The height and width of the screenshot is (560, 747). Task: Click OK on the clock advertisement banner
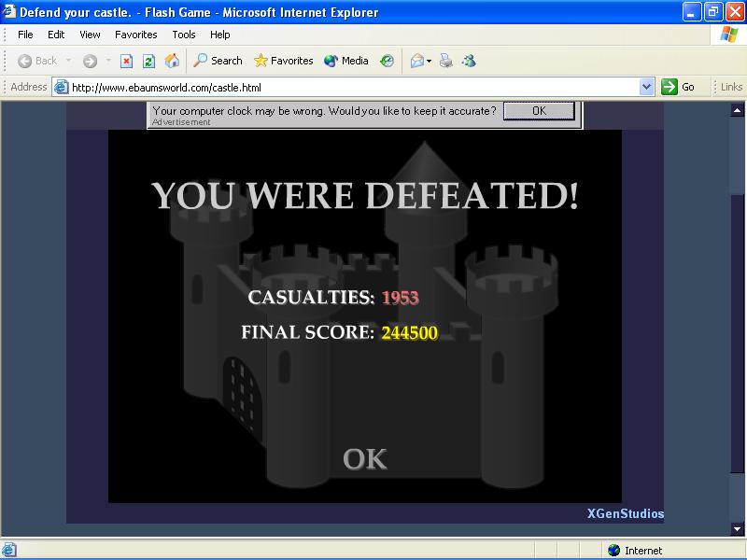click(x=539, y=111)
